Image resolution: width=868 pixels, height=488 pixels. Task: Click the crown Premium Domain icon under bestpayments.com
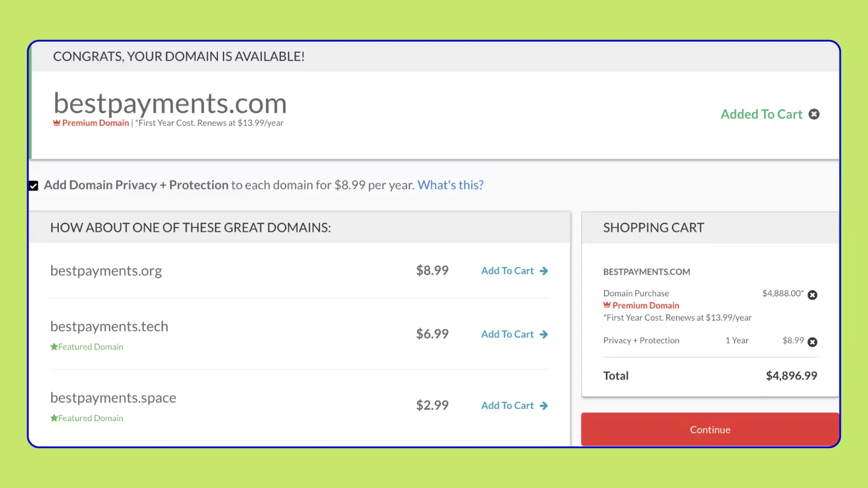pos(56,122)
